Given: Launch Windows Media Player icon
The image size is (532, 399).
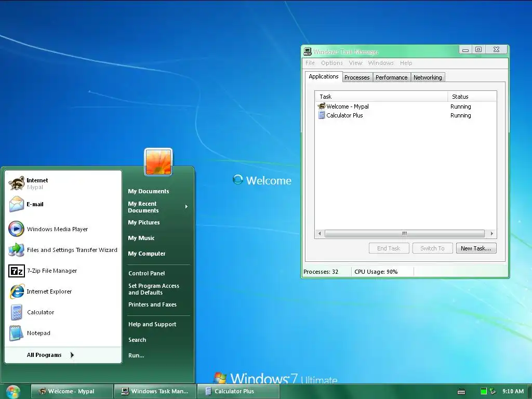Looking at the screenshot, I should point(16,229).
